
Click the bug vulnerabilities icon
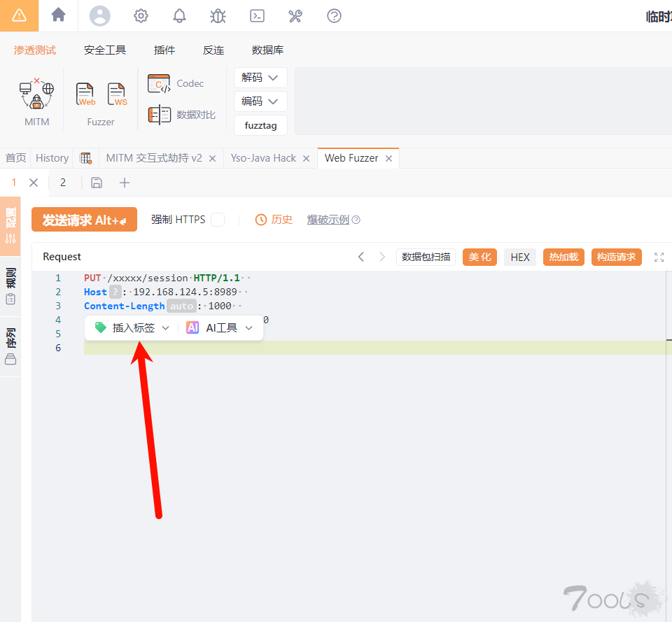218,16
